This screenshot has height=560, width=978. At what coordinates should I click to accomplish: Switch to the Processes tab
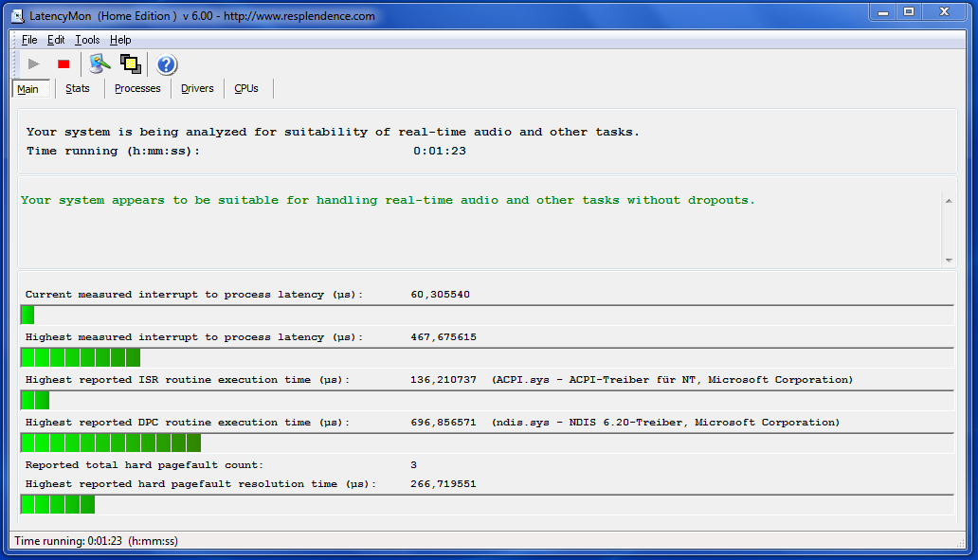point(137,88)
